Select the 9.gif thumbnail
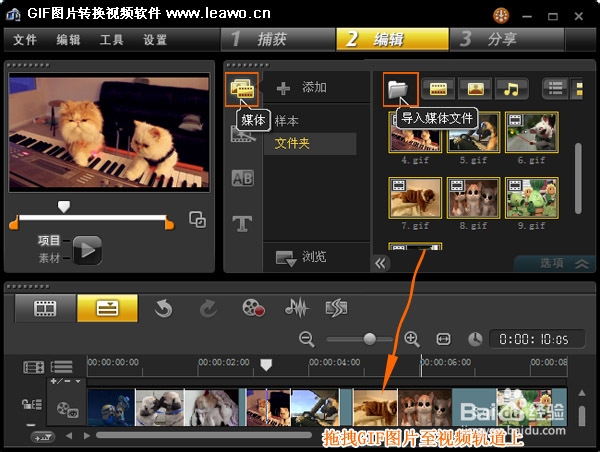 pyautogui.click(x=532, y=198)
